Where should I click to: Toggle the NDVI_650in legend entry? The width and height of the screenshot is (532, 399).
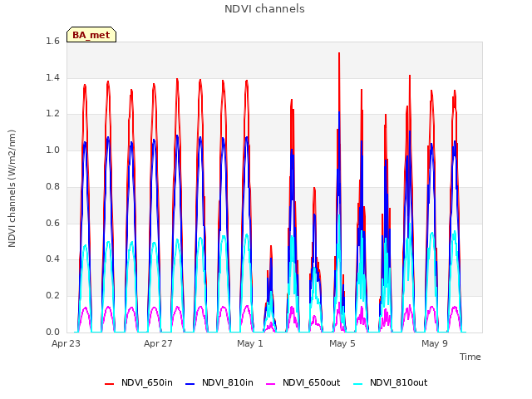pyautogui.click(x=139, y=383)
